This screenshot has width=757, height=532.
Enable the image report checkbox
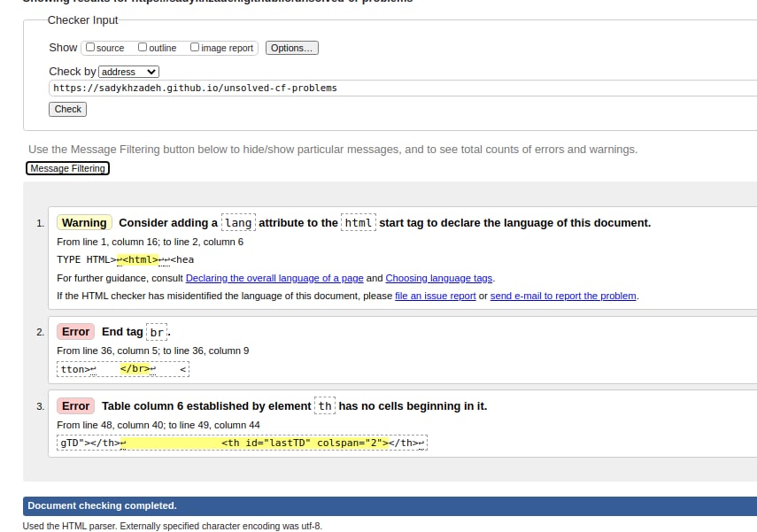click(195, 47)
